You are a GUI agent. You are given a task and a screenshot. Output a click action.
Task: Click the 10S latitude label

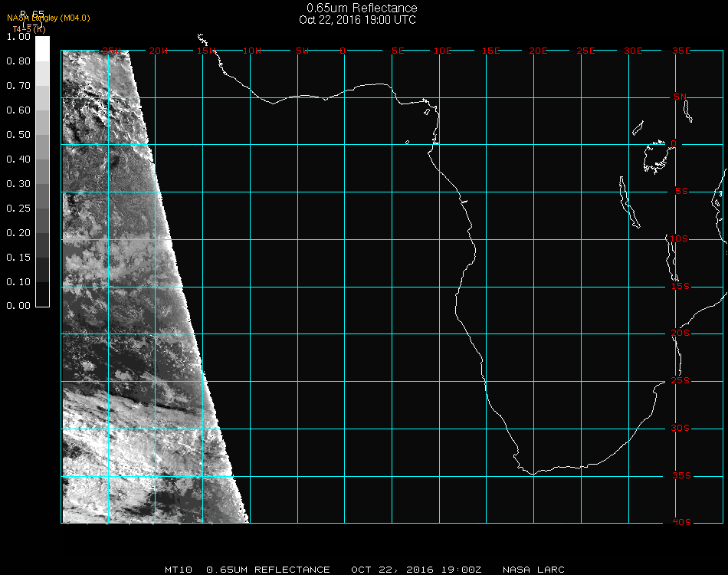pos(679,238)
